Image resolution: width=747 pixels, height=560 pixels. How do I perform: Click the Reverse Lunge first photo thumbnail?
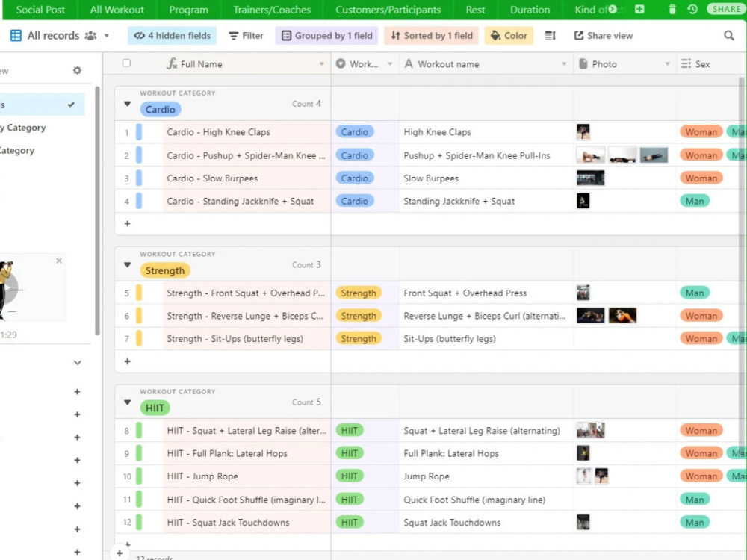[x=590, y=316]
